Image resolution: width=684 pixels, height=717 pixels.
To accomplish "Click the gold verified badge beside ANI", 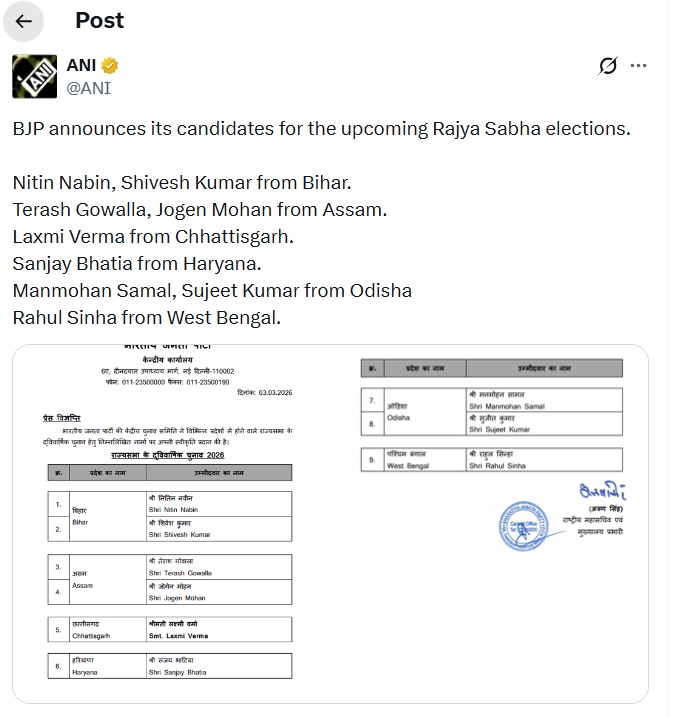I will click(x=110, y=66).
